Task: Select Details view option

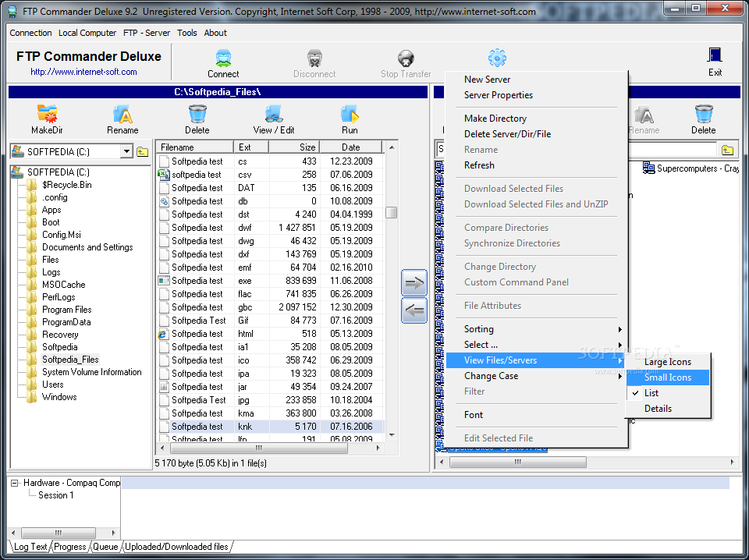Action: click(667, 409)
